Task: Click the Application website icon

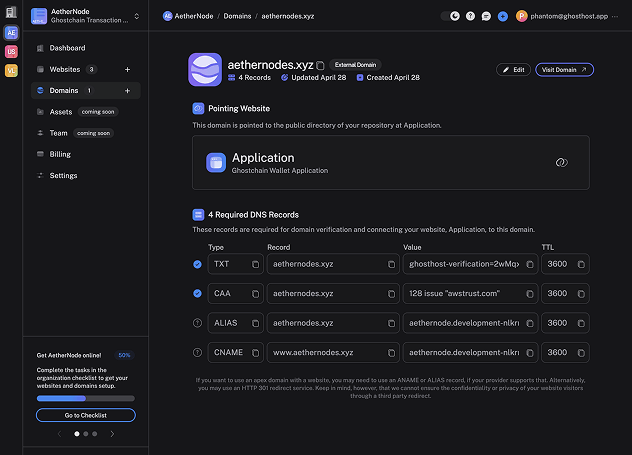Action: (x=216, y=162)
